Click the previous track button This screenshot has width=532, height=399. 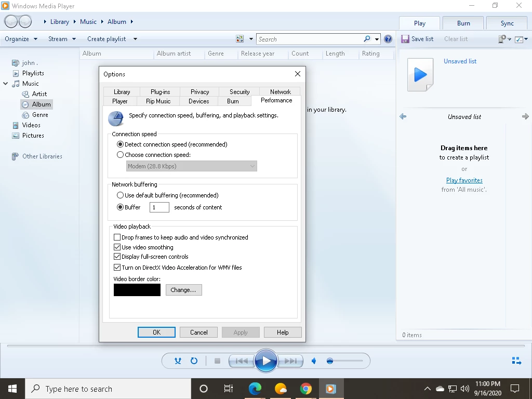tap(242, 361)
